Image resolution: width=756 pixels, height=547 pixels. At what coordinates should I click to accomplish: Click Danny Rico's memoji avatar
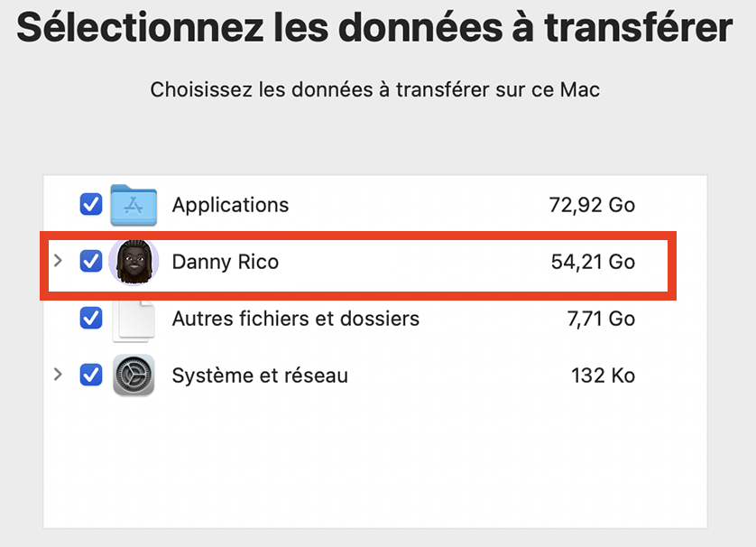tap(134, 262)
